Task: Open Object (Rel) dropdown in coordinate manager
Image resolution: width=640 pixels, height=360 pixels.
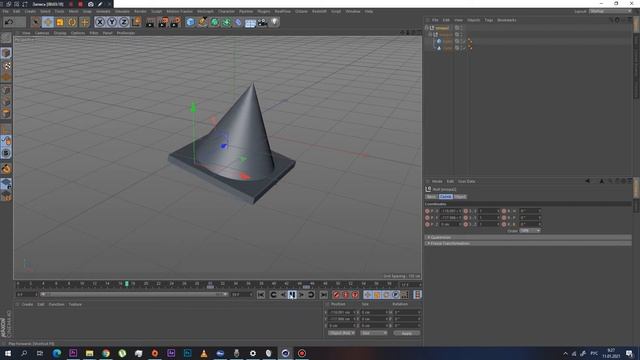Action: [x=341, y=333]
